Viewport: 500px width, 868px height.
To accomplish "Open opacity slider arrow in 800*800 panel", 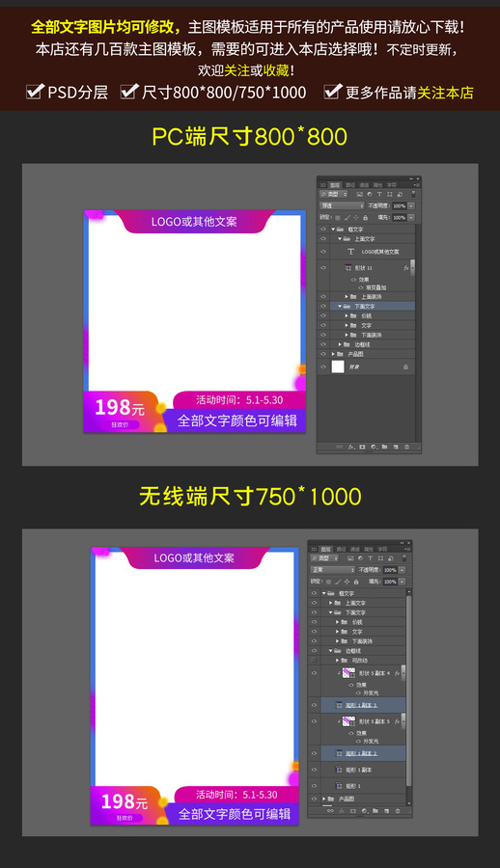I will tap(411, 206).
